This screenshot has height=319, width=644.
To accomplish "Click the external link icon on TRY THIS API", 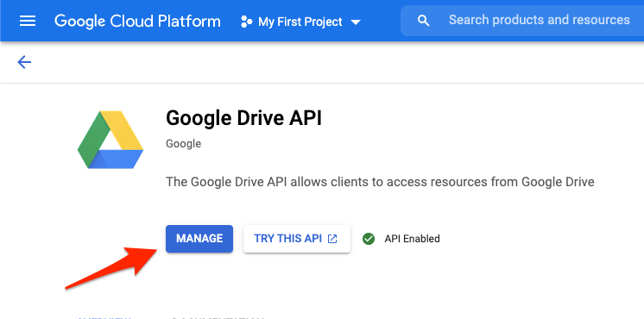I will [x=332, y=239].
